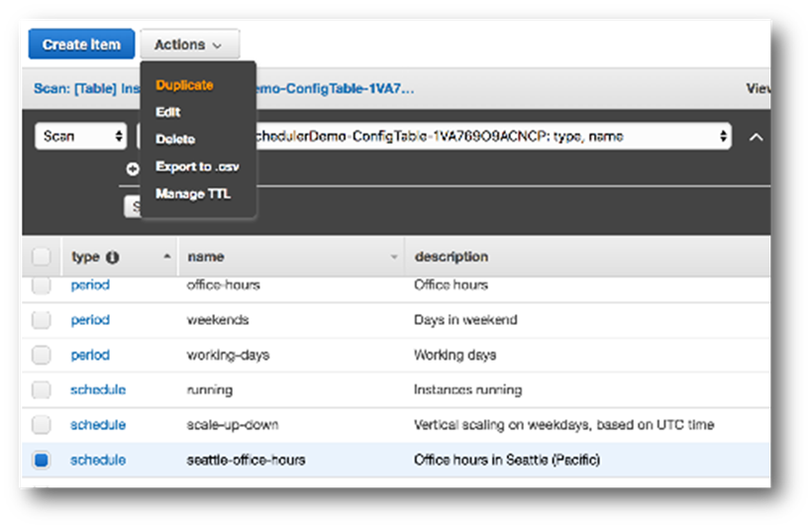Check the working-days row checkbox
Viewport: 812px width, 529px height.
pos(41,356)
